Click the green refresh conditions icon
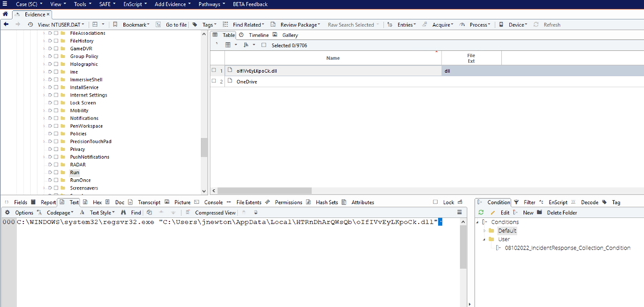The image size is (644, 307). pos(481,213)
